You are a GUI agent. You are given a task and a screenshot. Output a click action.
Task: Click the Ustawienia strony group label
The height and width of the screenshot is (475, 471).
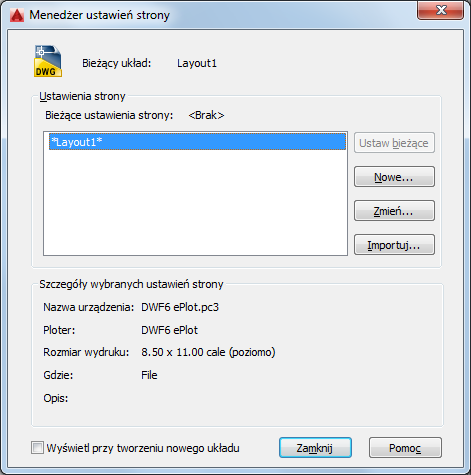pyautogui.click(x=82, y=96)
